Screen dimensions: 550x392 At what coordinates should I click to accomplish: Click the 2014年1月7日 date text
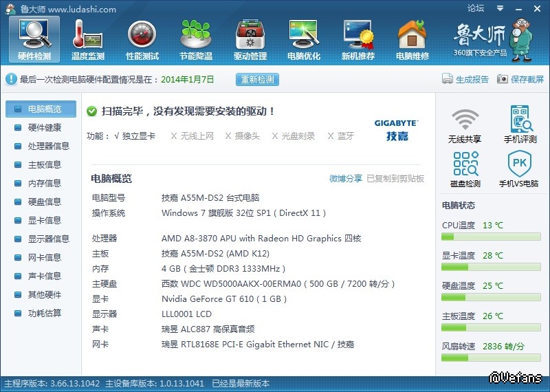187,79
